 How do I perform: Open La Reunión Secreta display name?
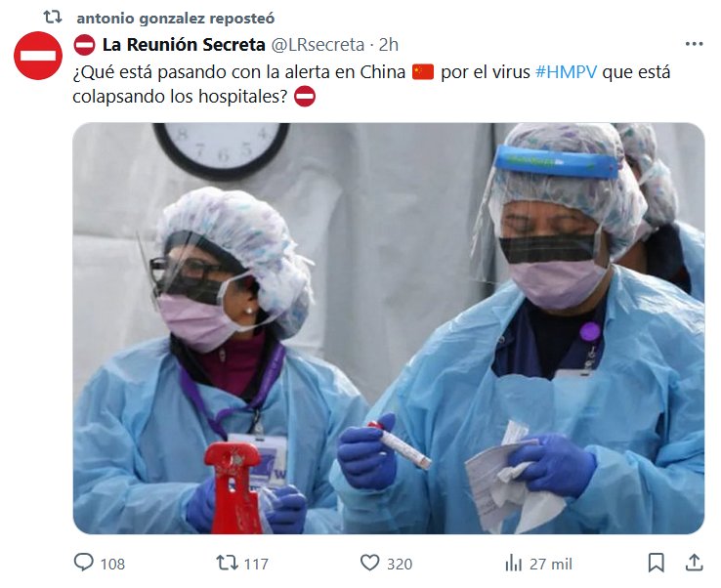click(184, 45)
